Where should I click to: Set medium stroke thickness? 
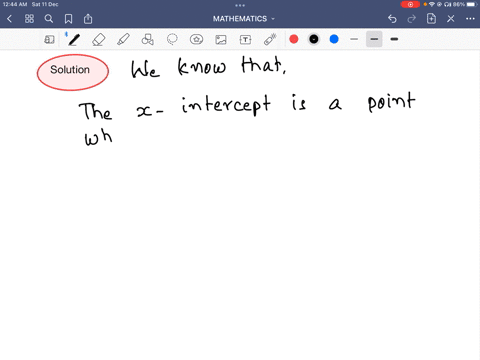pyautogui.click(x=374, y=39)
